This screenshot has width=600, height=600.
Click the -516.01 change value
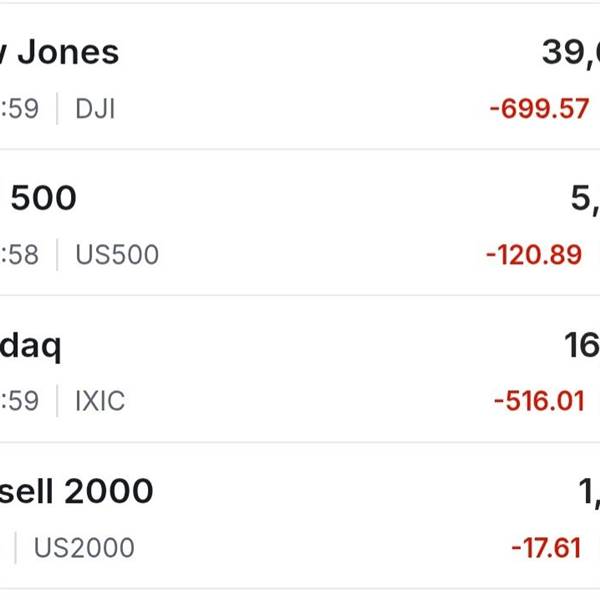[x=540, y=401]
